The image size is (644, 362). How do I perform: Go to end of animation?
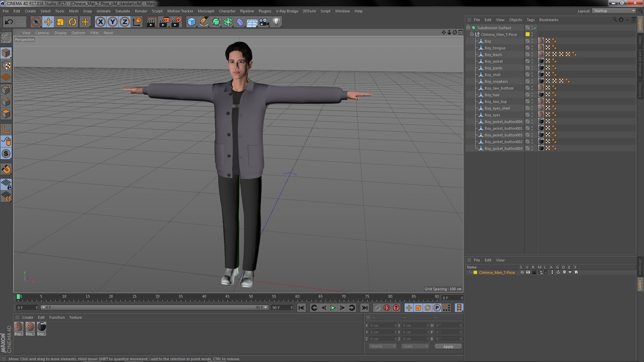pos(364,308)
